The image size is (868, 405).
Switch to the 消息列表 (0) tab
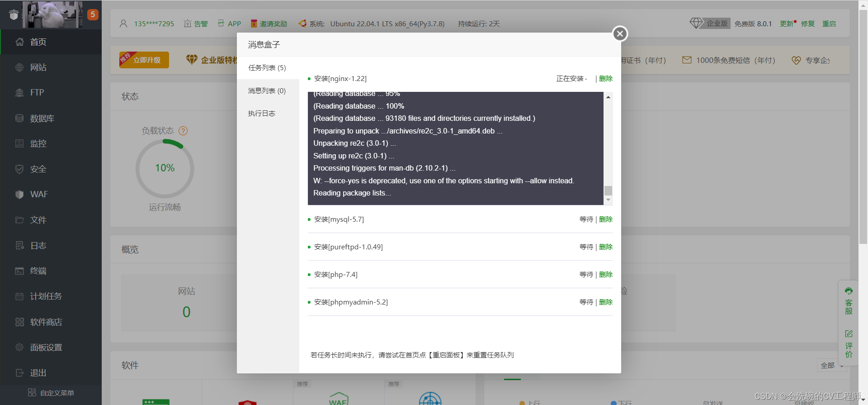[267, 91]
